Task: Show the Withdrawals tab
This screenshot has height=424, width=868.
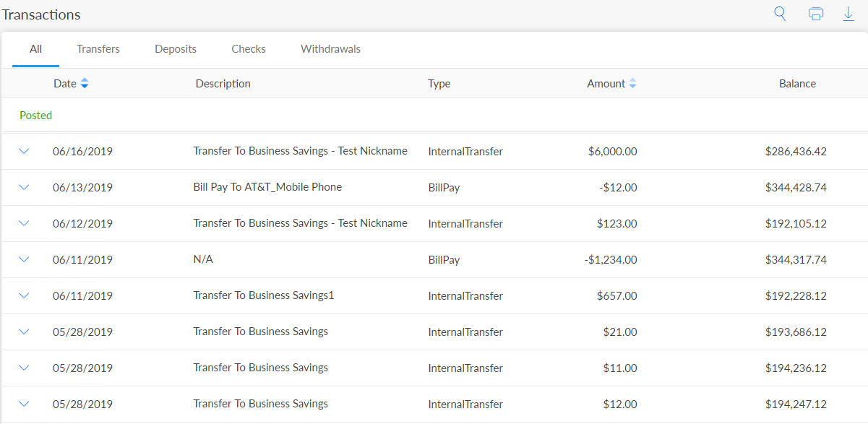Action: [x=330, y=49]
